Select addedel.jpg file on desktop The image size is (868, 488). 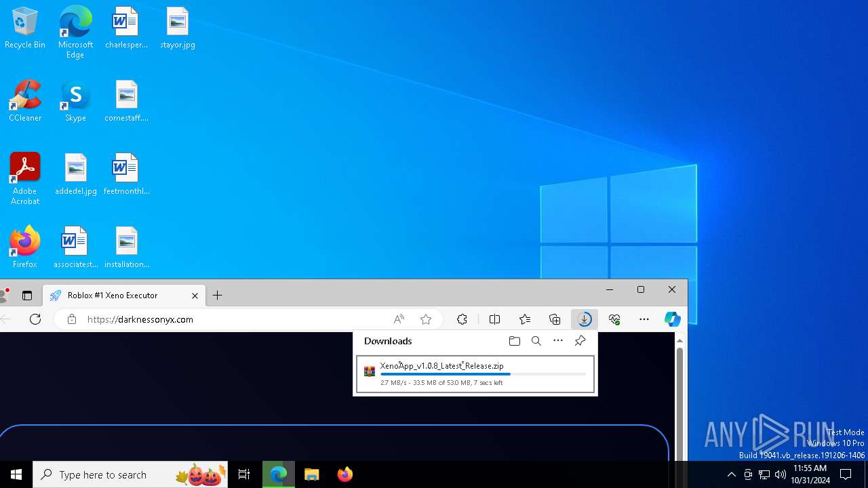(x=75, y=174)
